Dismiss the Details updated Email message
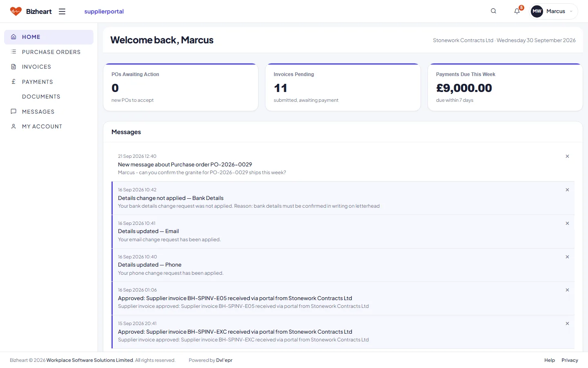 [x=567, y=223]
